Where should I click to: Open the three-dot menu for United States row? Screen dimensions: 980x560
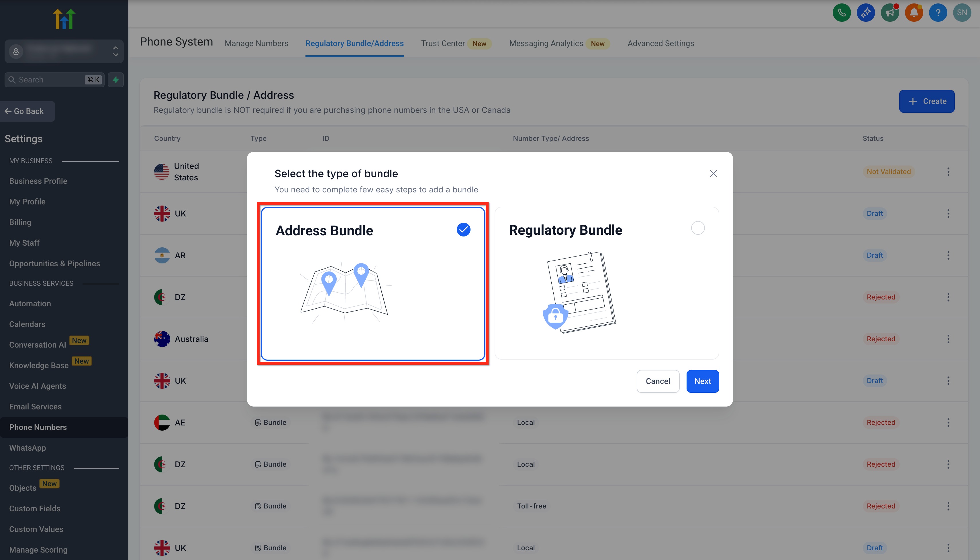tap(948, 171)
